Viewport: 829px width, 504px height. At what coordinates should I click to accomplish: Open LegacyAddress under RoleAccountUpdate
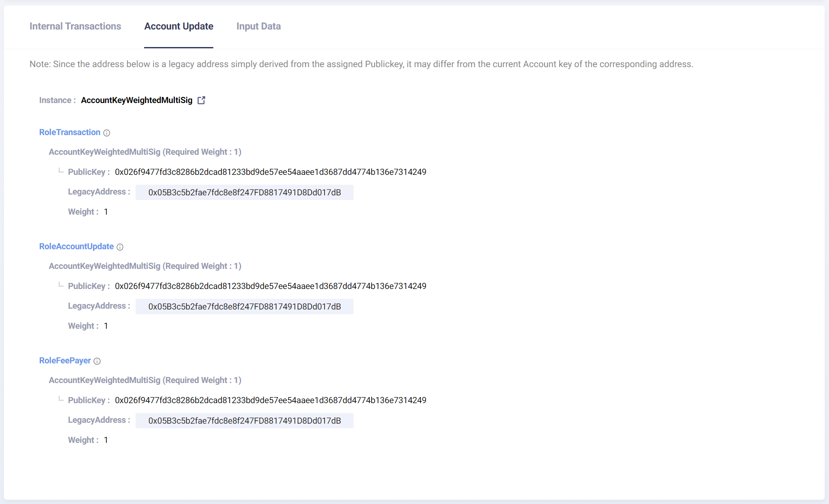click(244, 307)
